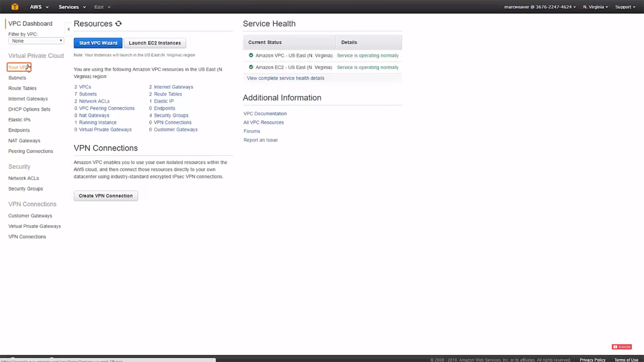Open the account name dropdown
The width and height of the screenshot is (644, 362).
[540, 7]
